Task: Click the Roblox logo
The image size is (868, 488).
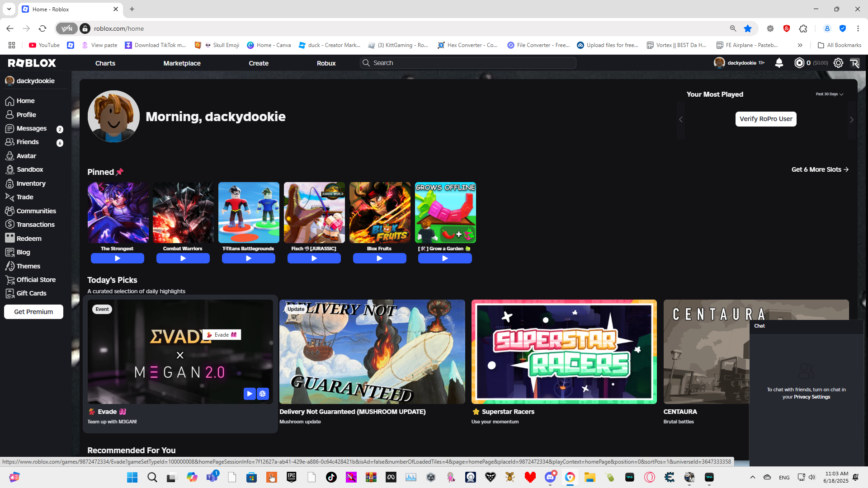Action: pos(32,63)
